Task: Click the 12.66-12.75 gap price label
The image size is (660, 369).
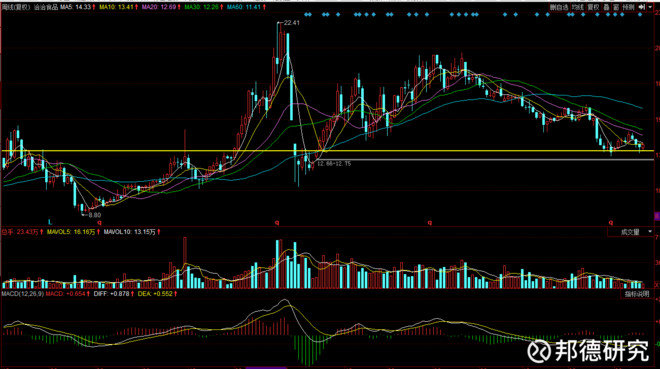Action: click(334, 164)
